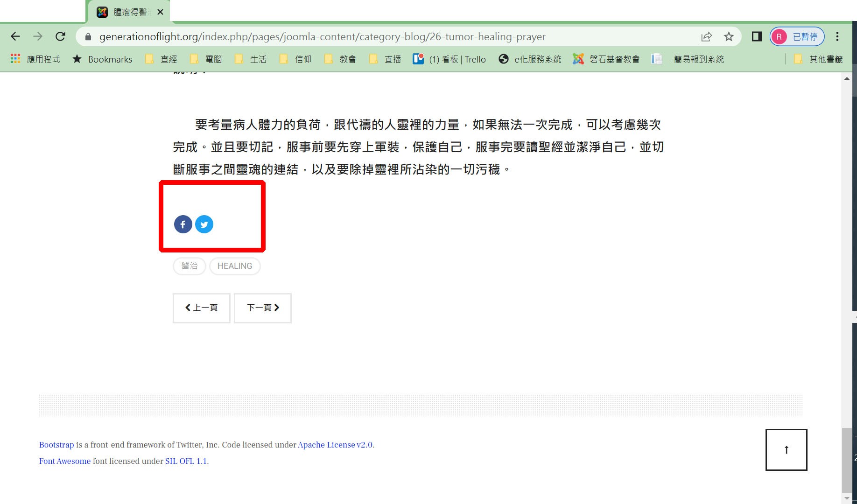Open the Font Awesome footer link

coord(65,461)
